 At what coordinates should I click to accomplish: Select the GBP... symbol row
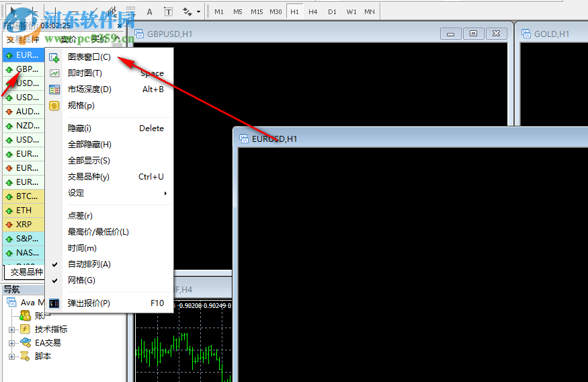pos(24,69)
